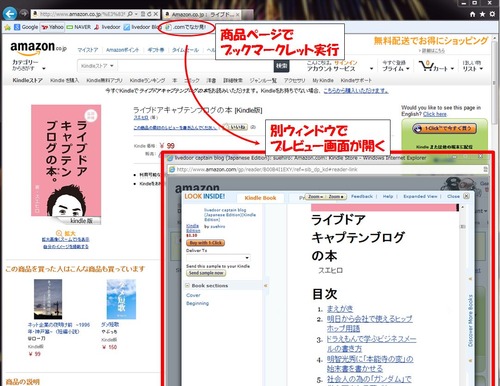Switch to the Kindle Book tab
The height and width of the screenshot is (386, 500).
coord(260,198)
